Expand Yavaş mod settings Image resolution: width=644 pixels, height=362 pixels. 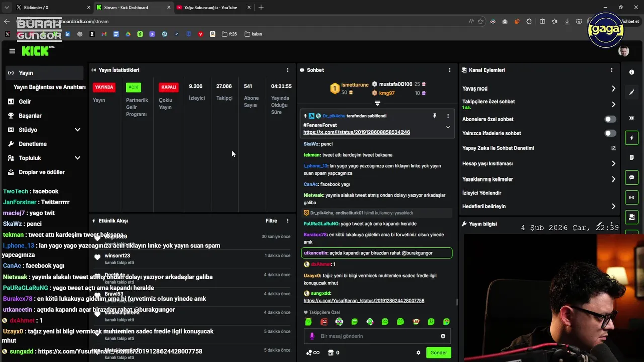pos(613,88)
